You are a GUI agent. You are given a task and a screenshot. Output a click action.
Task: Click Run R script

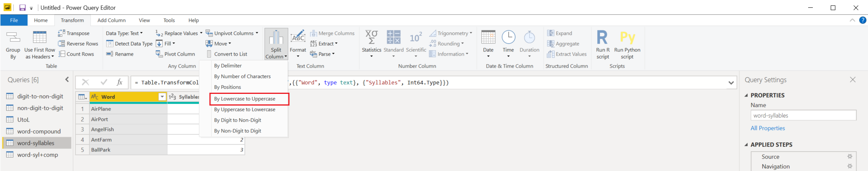[x=603, y=45]
